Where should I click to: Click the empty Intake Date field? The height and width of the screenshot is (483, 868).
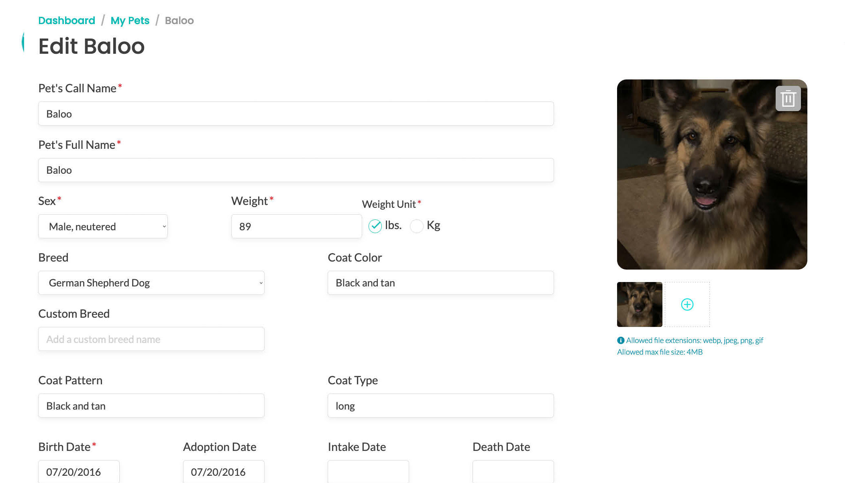(x=368, y=472)
